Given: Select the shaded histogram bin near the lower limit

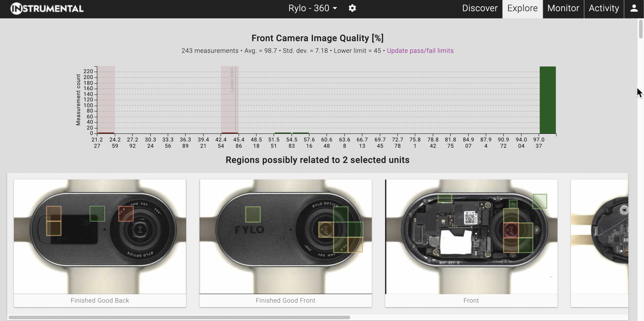Looking at the screenshot, I should click(x=230, y=100).
